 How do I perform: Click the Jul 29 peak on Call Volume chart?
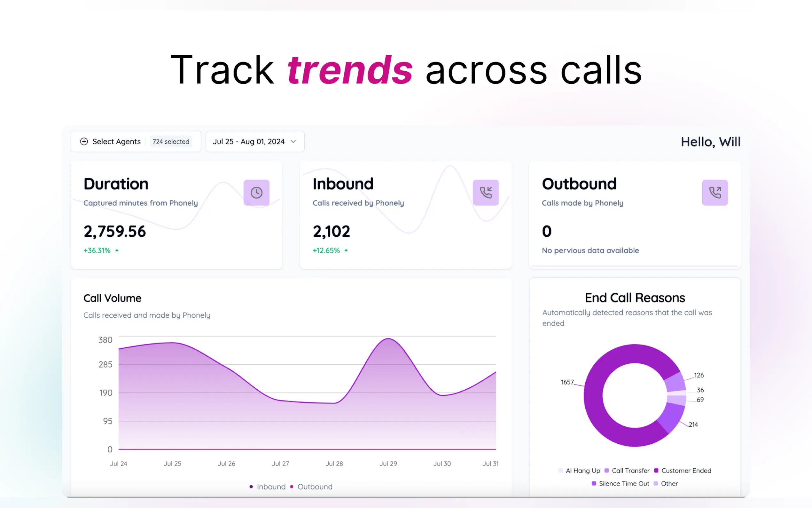388,339
